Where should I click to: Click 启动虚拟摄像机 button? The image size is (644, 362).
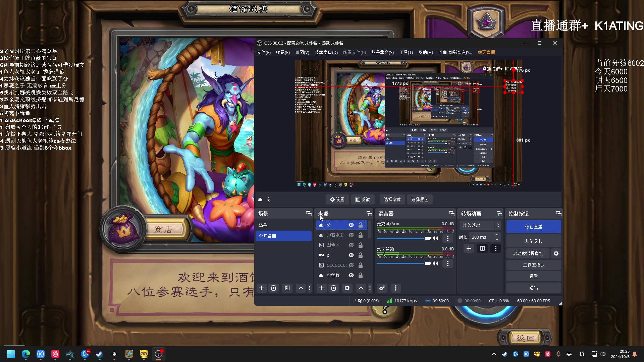point(528,253)
